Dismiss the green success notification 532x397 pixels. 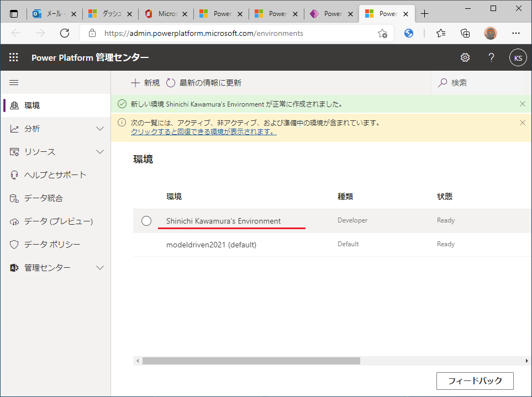(x=523, y=104)
